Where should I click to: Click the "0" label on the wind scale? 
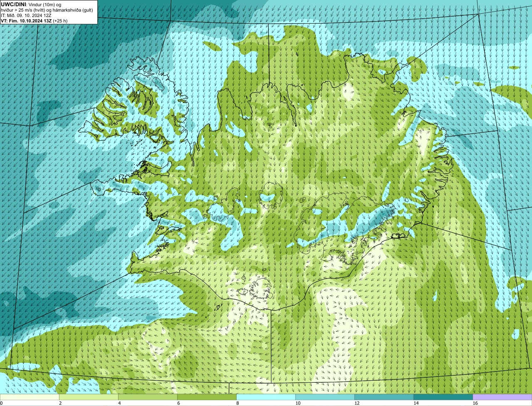coord(2,403)
